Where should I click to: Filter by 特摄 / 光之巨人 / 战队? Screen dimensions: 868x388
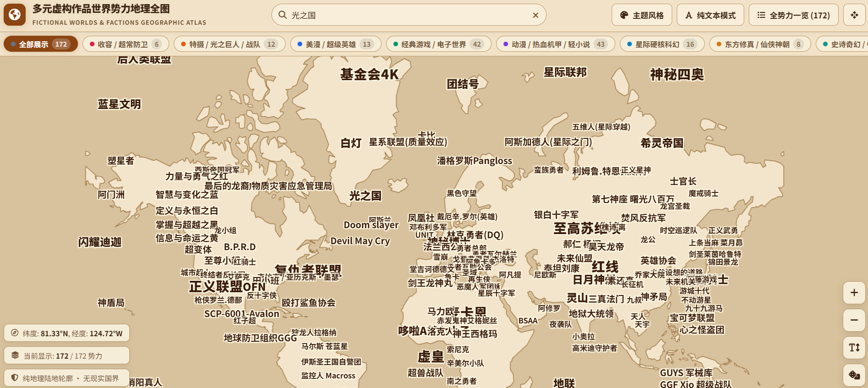[229, 44]
